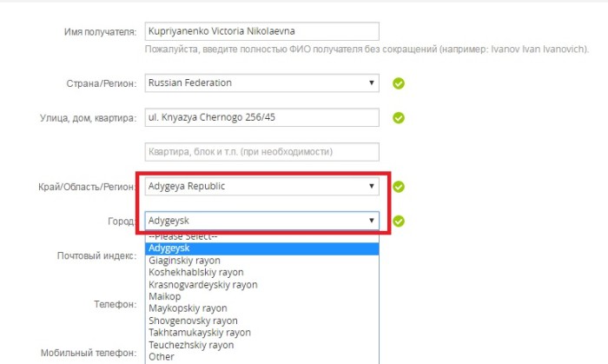608x364 pixels.
Task: Select Shovgenovsky rayon from the list
Action: (x=261, y=321)
